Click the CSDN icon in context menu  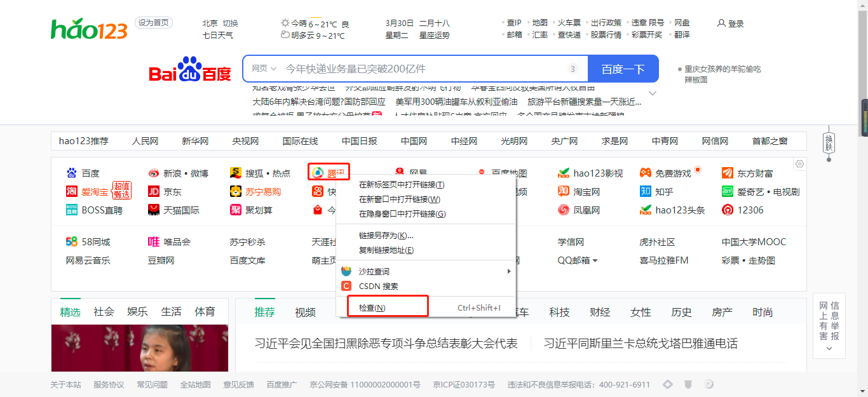click(x=346, y=286)
